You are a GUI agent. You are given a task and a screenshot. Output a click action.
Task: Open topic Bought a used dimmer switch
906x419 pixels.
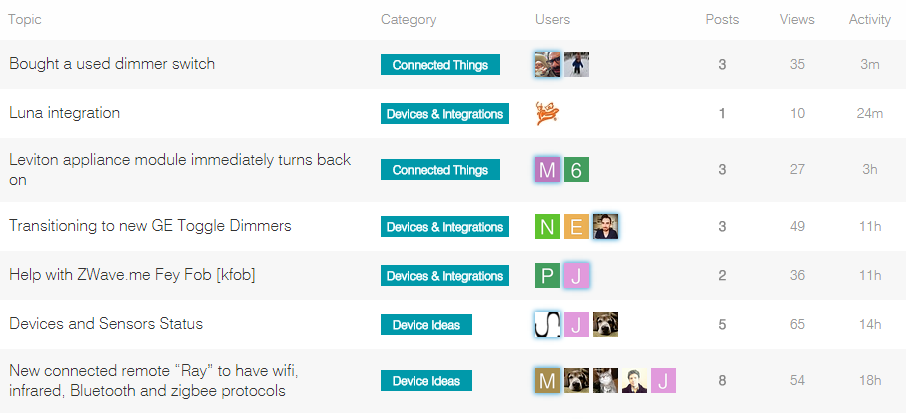112,64
